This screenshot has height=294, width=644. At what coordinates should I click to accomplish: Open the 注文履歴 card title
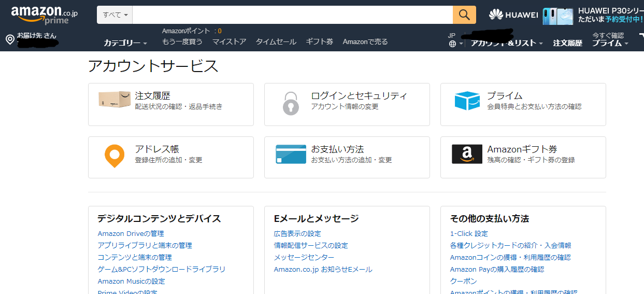[152, 96]
